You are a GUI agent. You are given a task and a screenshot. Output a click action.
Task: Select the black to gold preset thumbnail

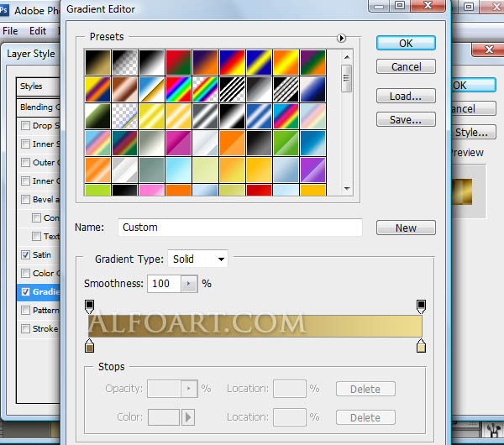[x=97, y=62]
